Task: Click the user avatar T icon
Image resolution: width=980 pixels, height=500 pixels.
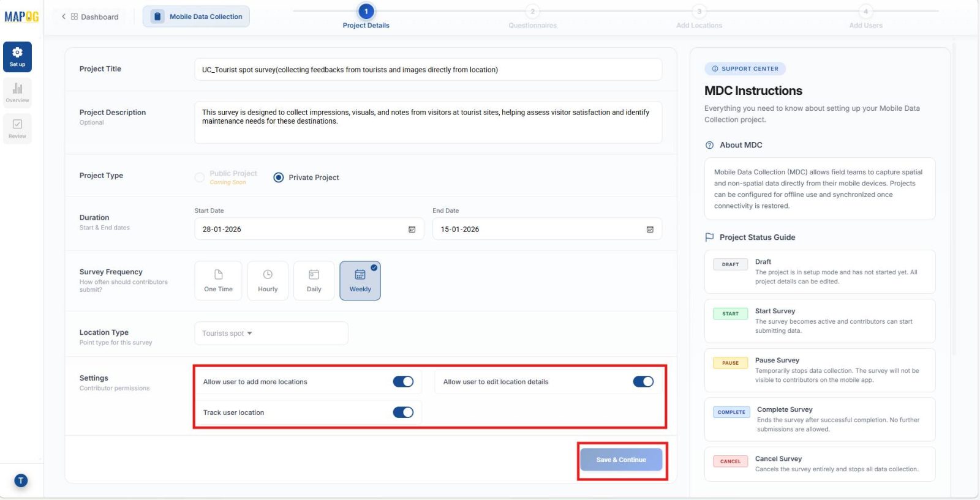Action: click(21, 480)
